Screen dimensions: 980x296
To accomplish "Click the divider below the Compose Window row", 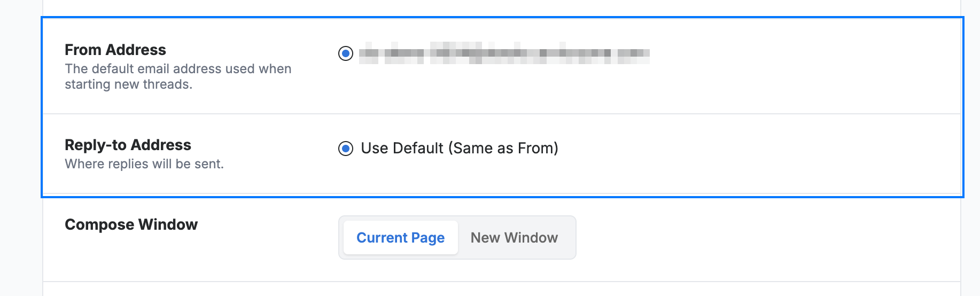I will point(502,282).
